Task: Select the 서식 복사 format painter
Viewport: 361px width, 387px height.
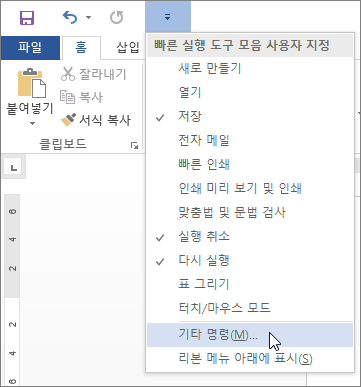Action: (96, 120)
